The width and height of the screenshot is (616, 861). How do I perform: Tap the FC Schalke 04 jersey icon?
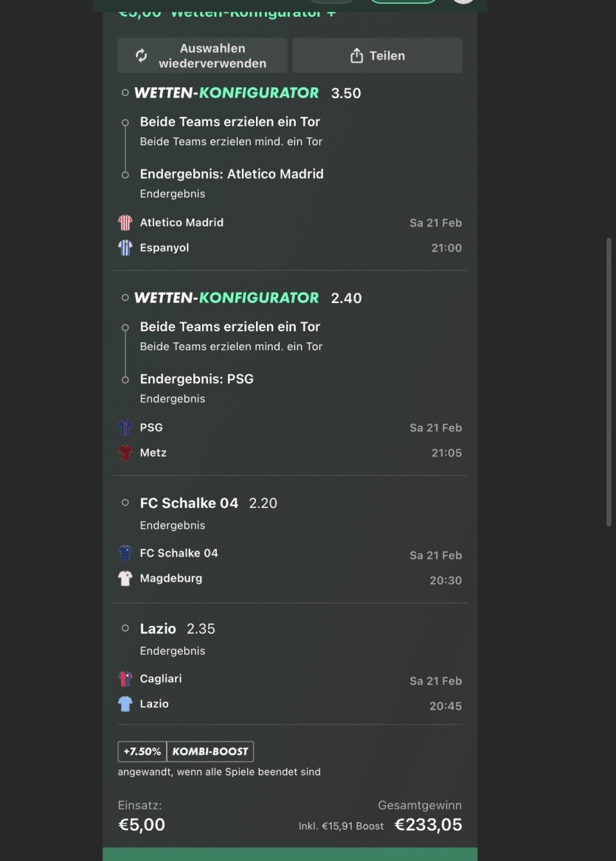point(125,553)
